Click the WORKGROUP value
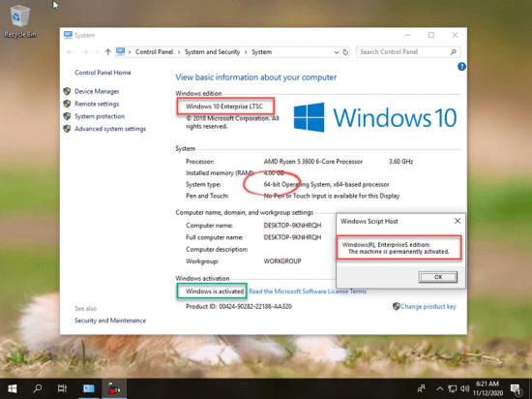The height and width of the screenshot is (399, 532). click(282, 261)
